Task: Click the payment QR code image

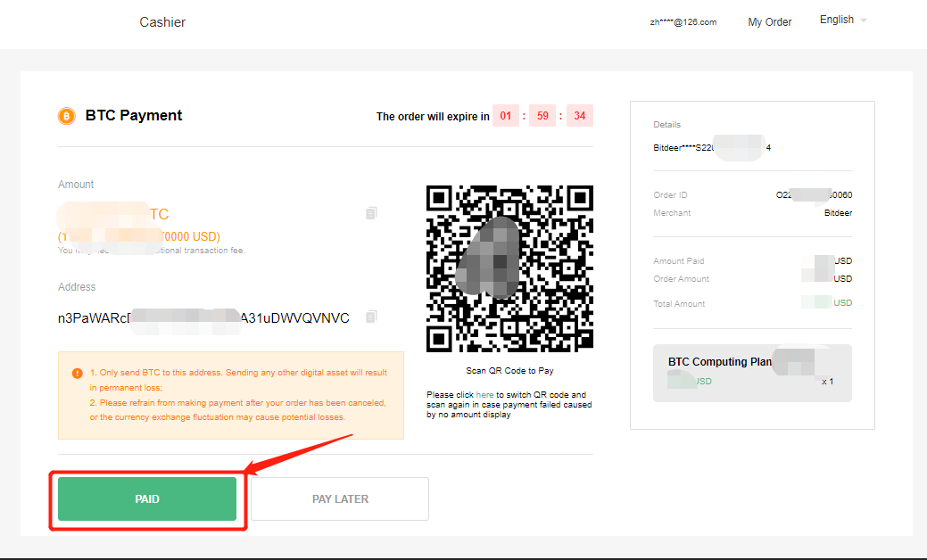Action: coord(509,268)
